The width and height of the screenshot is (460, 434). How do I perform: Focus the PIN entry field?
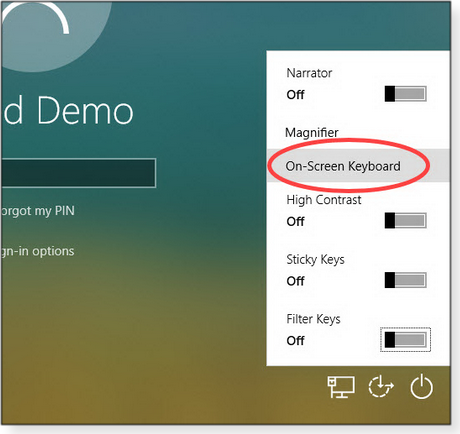tap(78, 173)
